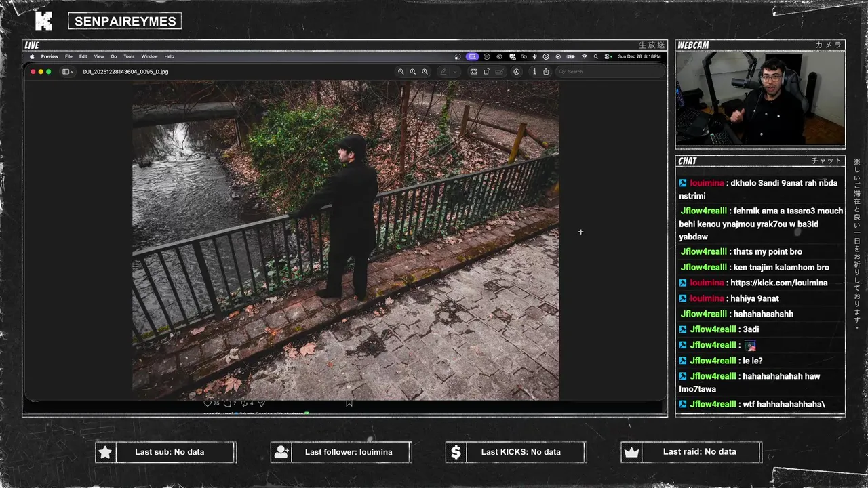
Task: Click the Last raid crown icon
Action: pos(631,452)
